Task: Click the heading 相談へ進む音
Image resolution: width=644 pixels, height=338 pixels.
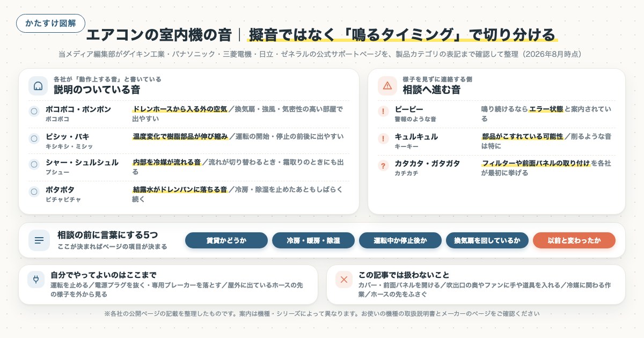Action: tap(431, 90)
